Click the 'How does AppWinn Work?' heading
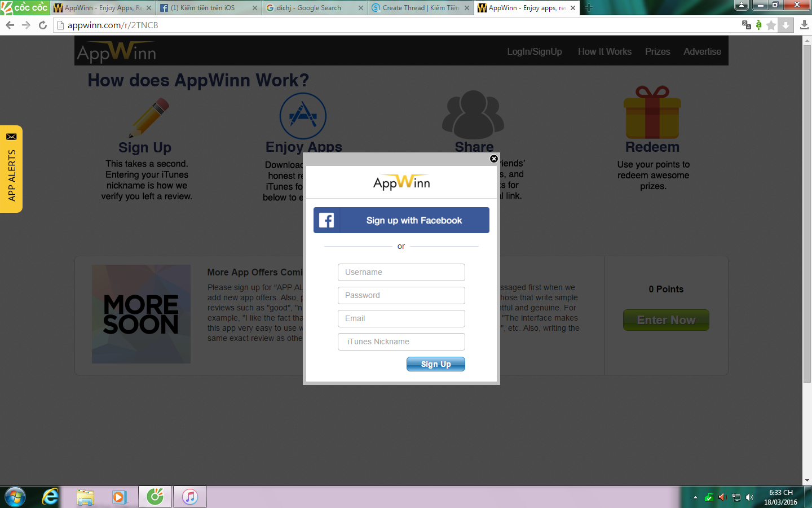812x508 pixels. pyautogui.click(x=198, y=80)
